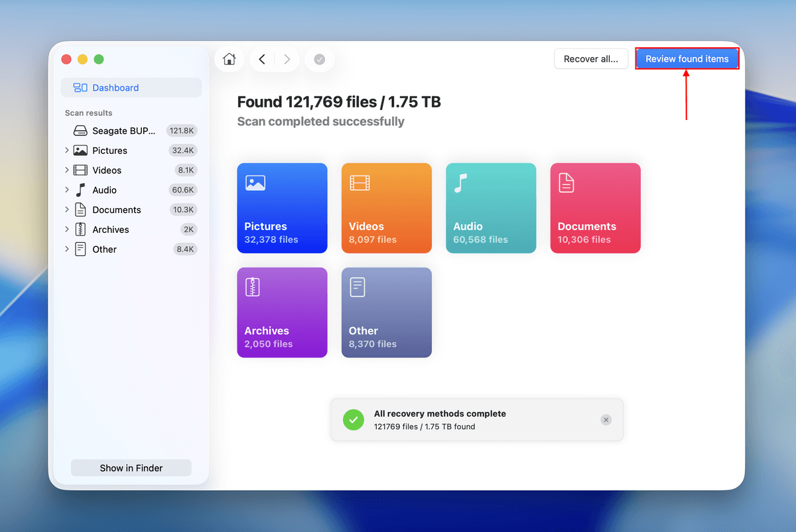Image resolution: width=796 pixels, height=532 pixels.
Task: Click the Home icon in toolbar
Action: coord(230,59)
